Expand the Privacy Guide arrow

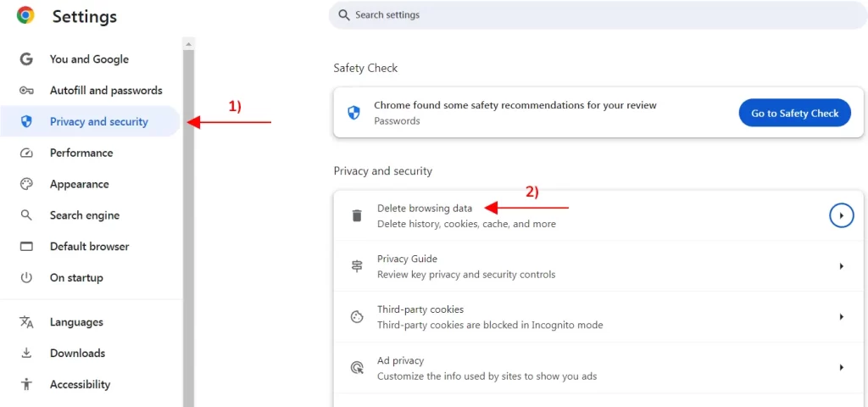point(841,266)
